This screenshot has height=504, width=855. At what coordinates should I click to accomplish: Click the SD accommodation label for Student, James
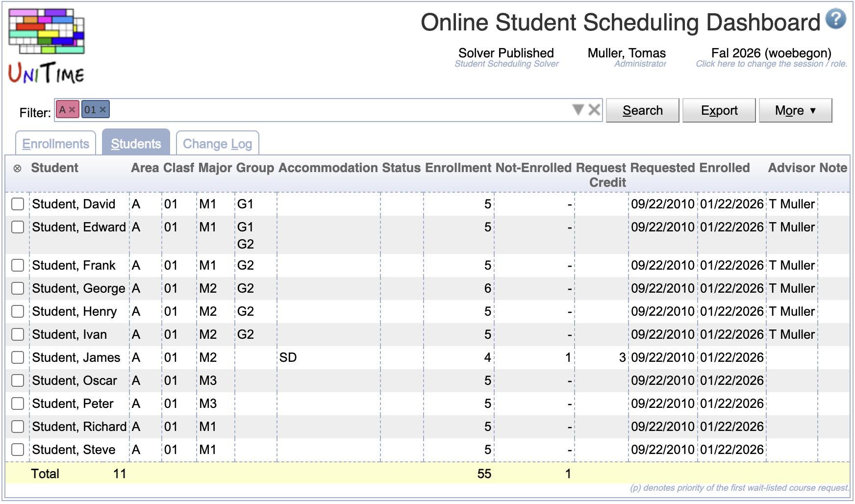pos(289,357)
